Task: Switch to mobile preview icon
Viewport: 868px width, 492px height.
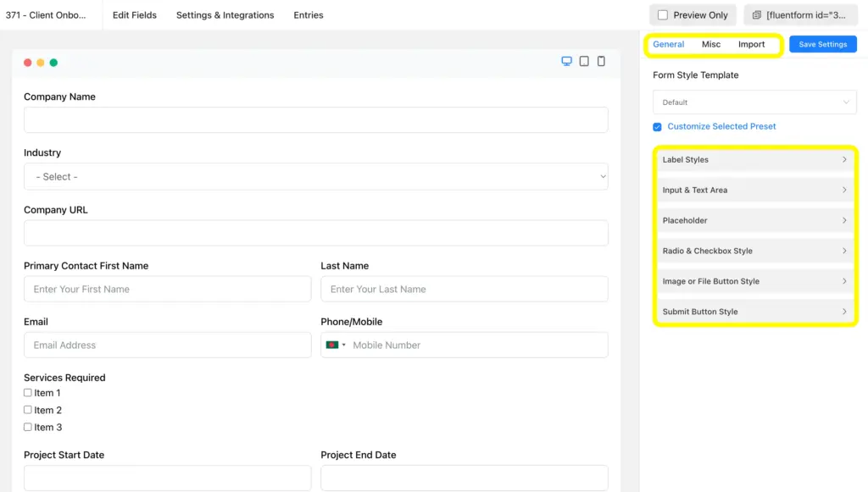Action: tap(601, 61)
